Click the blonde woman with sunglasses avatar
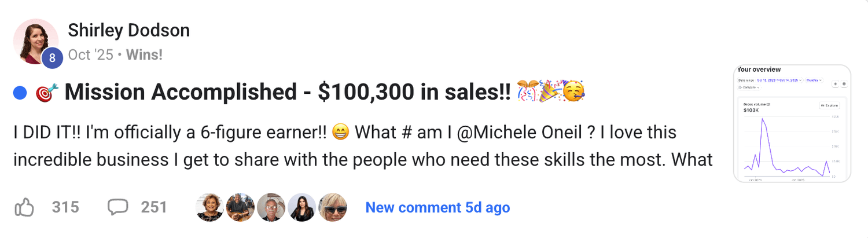Image resolution: width=868 pixels, height=238 pixels. (x=333, y=207)
